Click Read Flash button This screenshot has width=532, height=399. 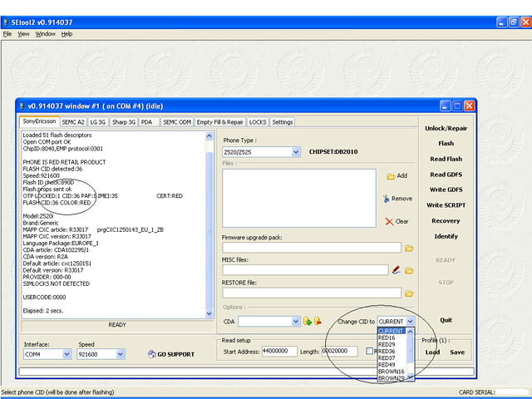pyautogui.click(x=446, y=159)
